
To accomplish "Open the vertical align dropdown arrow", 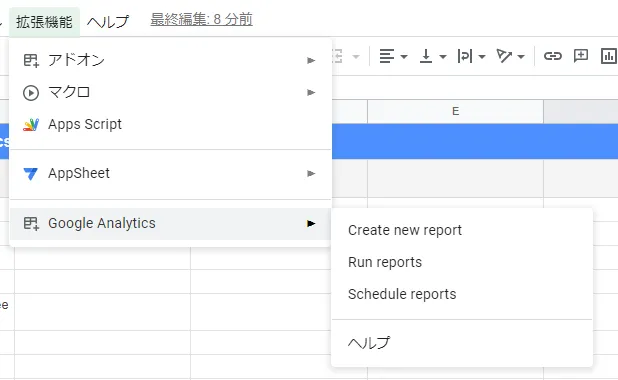I will pos(443,57).
